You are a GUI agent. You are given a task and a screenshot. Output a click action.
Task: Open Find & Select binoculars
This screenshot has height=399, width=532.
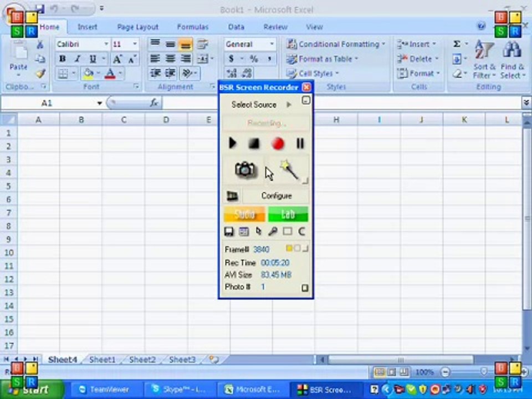[512, 60]
